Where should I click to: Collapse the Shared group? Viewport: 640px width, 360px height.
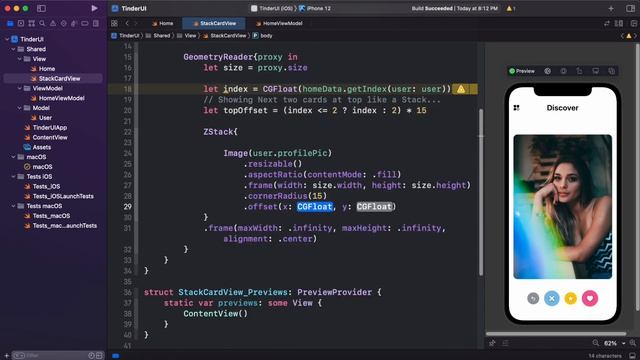pos(13,49)
